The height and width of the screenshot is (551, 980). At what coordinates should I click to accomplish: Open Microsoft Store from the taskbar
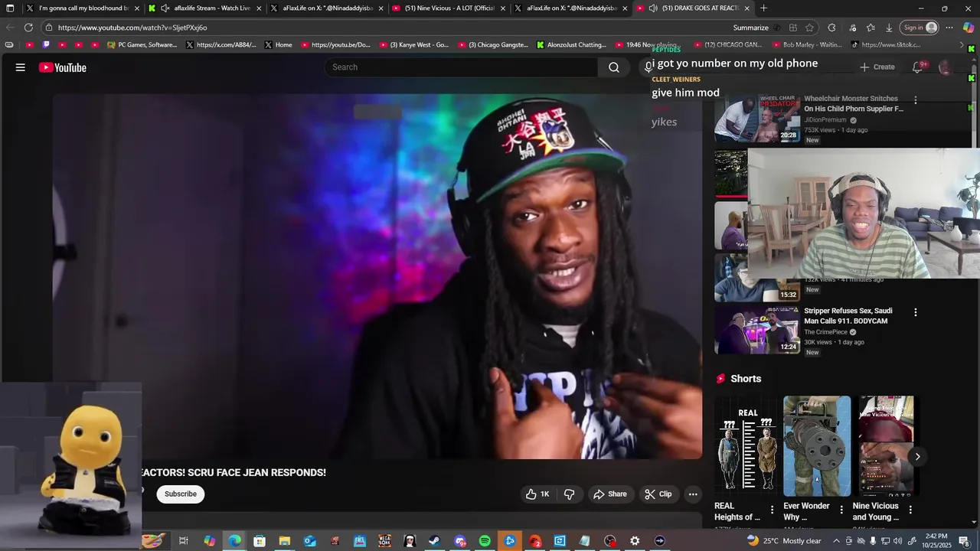click(x=260, y=541)
